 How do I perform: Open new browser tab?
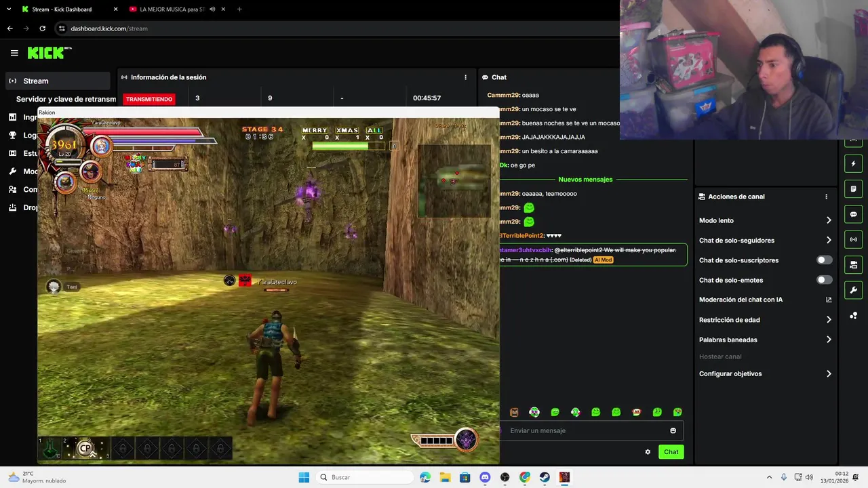coord(239,9)
